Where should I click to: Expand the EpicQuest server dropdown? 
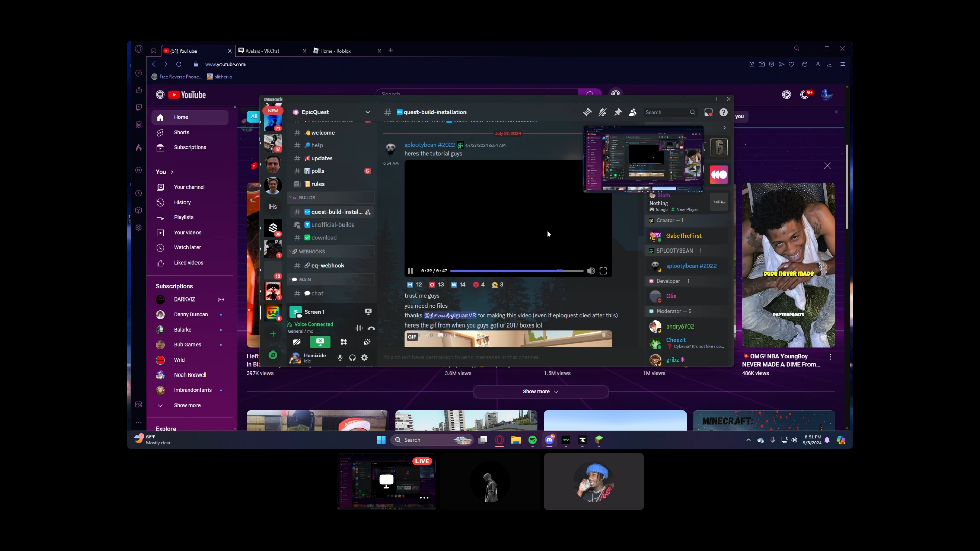tap(367, 112)
